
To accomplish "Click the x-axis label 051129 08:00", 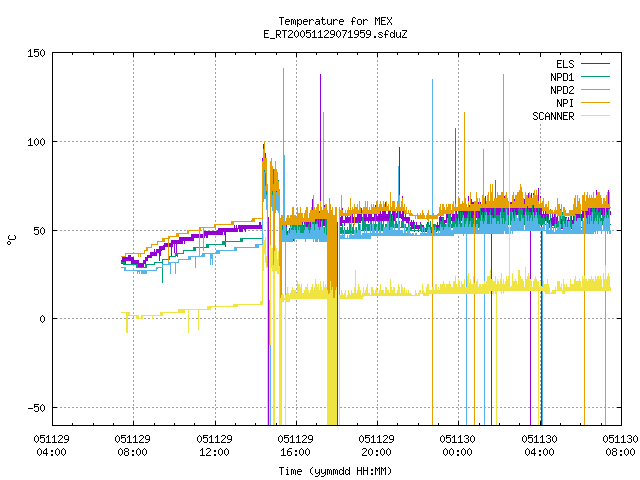I will click(133, 446).
